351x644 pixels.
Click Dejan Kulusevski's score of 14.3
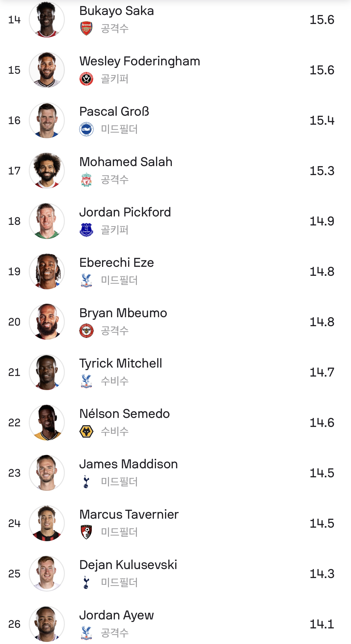(x=322, y=574)
